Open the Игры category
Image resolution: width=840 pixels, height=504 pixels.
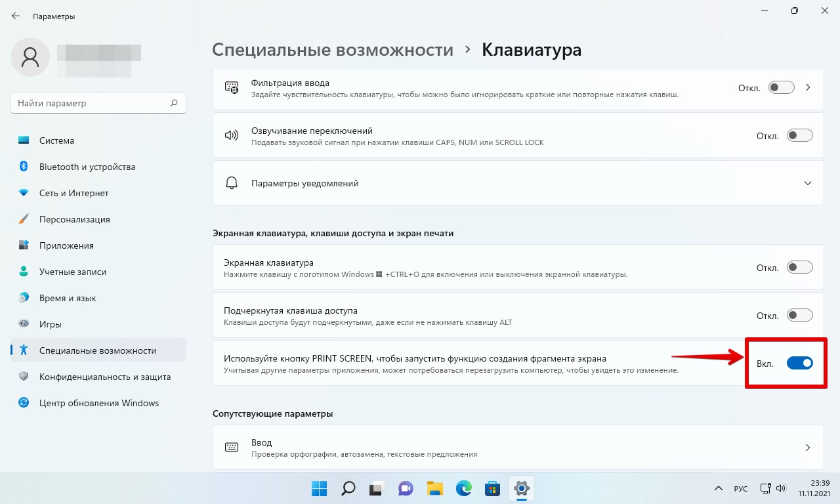click(x=98, y=324)
